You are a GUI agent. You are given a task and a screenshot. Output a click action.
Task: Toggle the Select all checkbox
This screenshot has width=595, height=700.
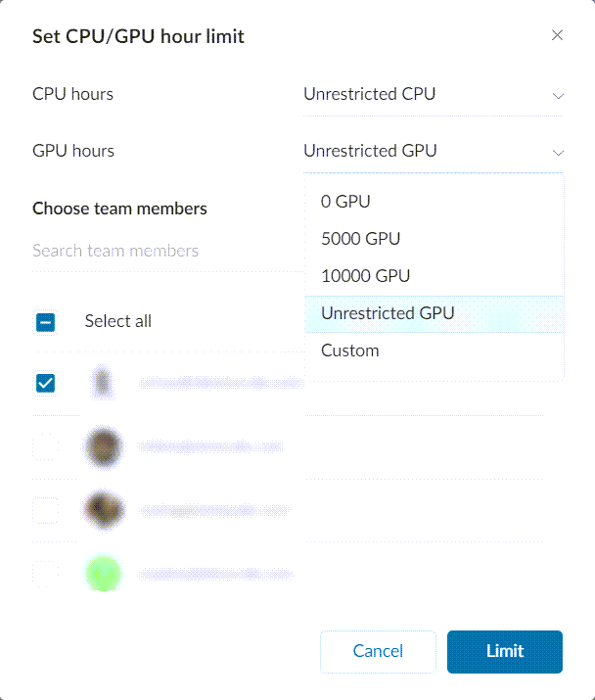click(45, 322)
